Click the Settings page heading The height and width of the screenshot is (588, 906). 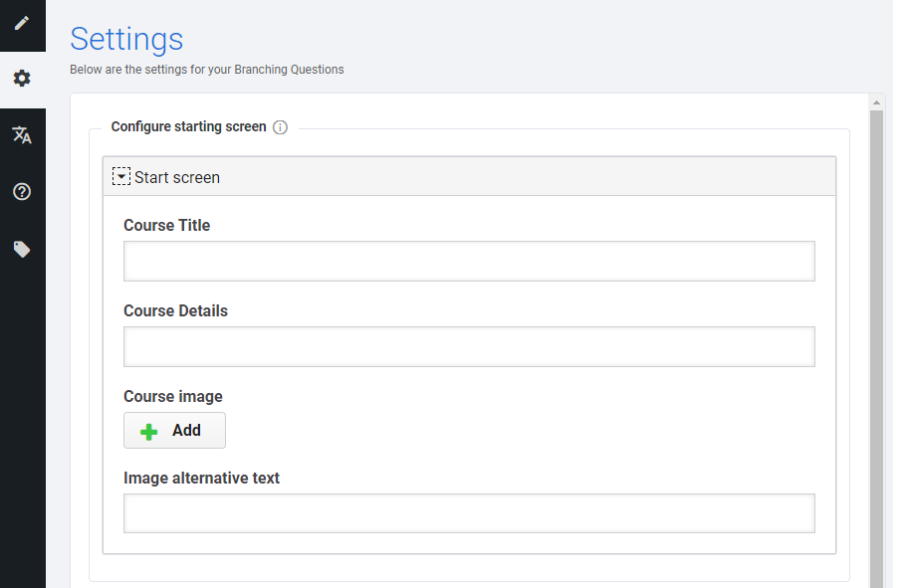[x=126, y=39]
